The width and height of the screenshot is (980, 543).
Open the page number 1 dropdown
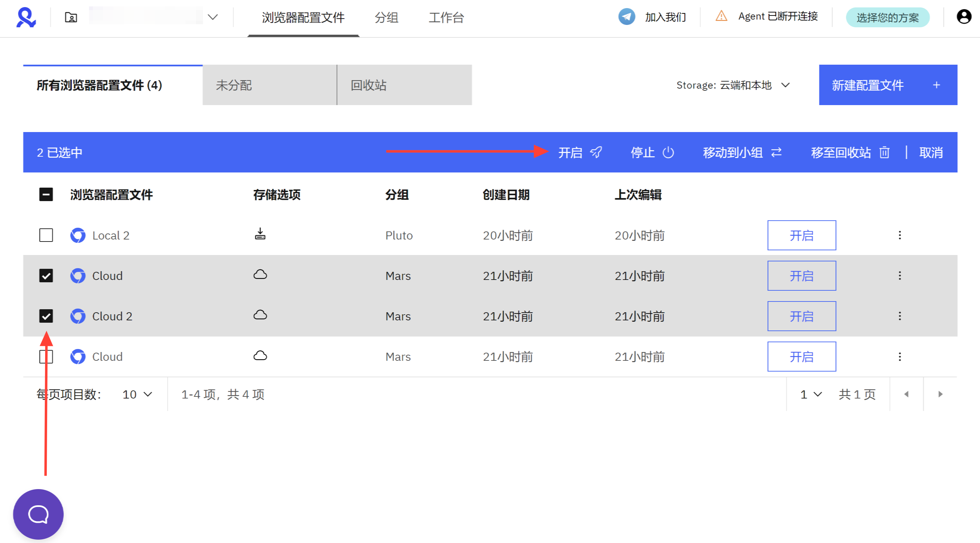(811, 394)
